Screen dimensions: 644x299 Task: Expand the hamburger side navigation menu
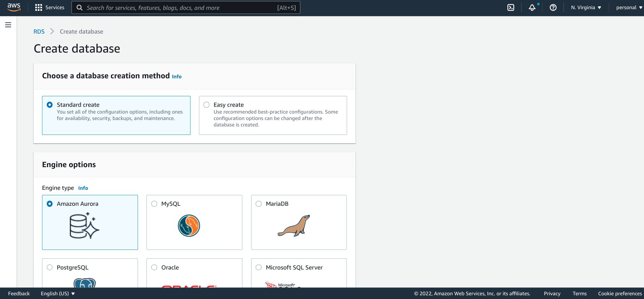[8, 25]
